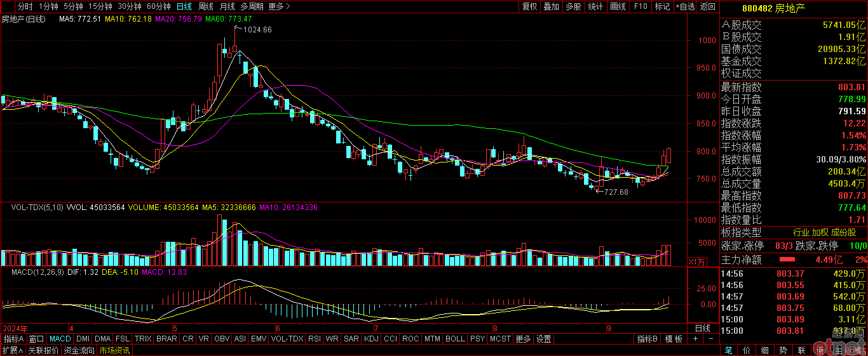The width and height of the screenshot is (868, 356).
Task: Select the KDJ indicator tab
Action: click(371, 339)
